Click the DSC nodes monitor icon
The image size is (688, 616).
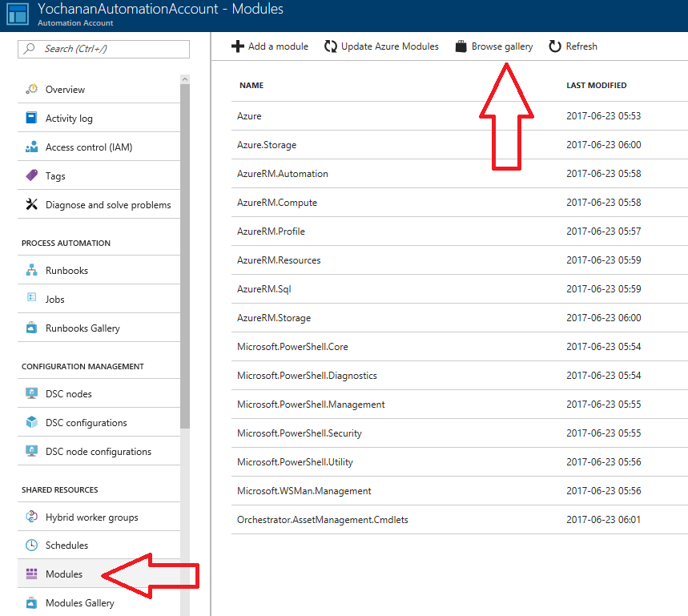point(31,393)
